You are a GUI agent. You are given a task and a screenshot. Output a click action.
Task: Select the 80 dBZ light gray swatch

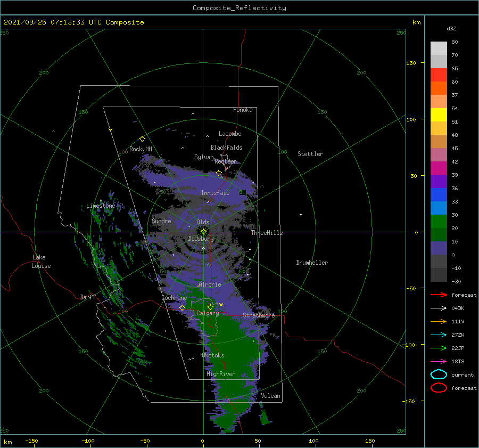pos(439,48)
